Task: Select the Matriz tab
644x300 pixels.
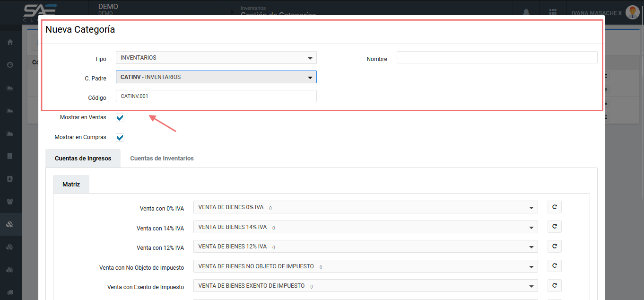Action: (71, 185)
